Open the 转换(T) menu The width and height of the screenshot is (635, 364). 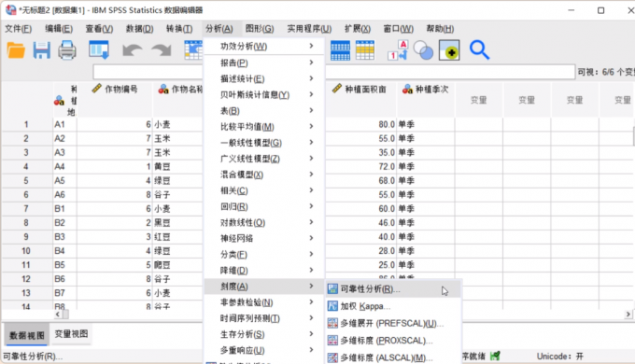click(x=179, y=29)
